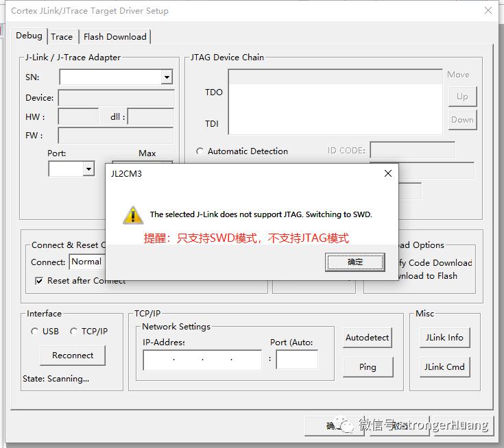The height and width of the screenshot is (448, 504).
Task: Click inside the JTAG Device Chain list
Action: pos(335,102)
